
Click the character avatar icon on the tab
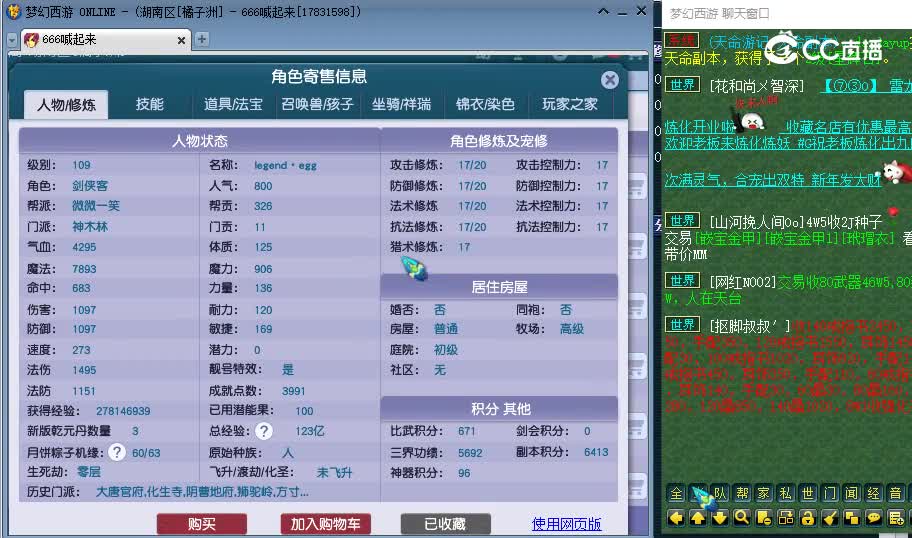click(31, 40)
